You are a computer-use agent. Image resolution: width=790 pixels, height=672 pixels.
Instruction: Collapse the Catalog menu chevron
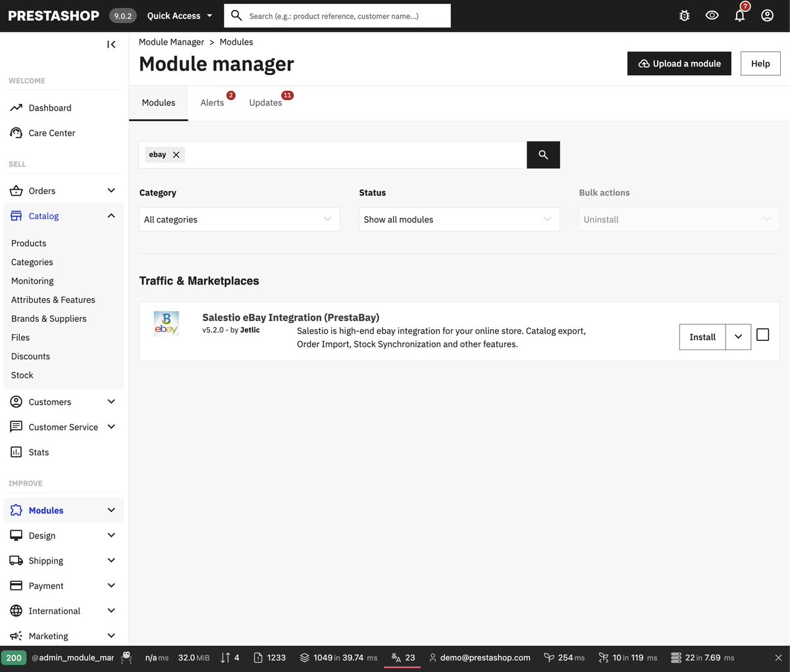[111, 216]
